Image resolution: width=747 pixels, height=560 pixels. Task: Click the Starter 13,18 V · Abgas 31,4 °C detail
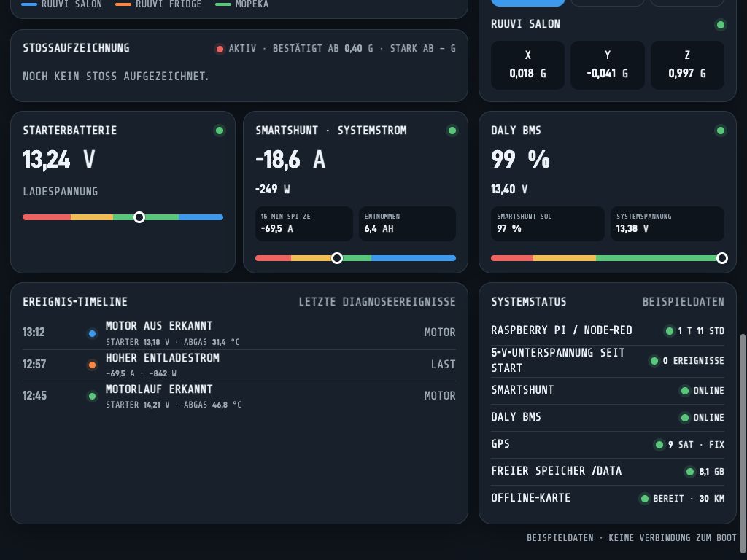pyautogui.click(x=172, y=342)
